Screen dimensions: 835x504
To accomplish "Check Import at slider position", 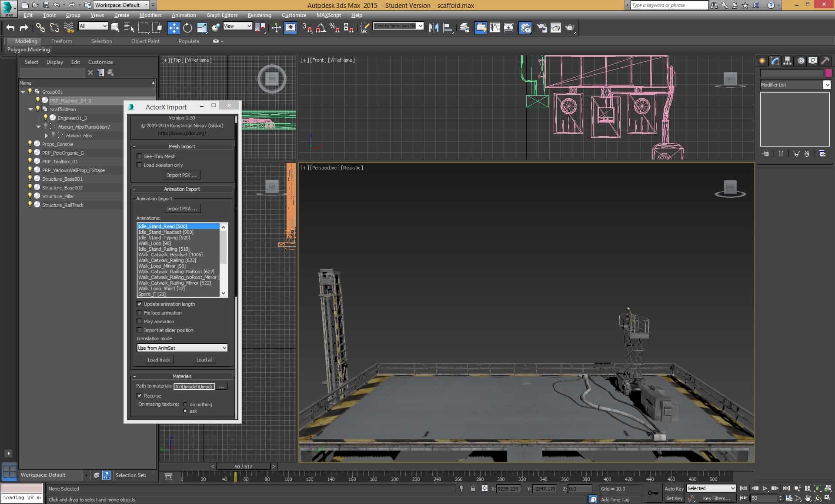I will tap(139, 330).
